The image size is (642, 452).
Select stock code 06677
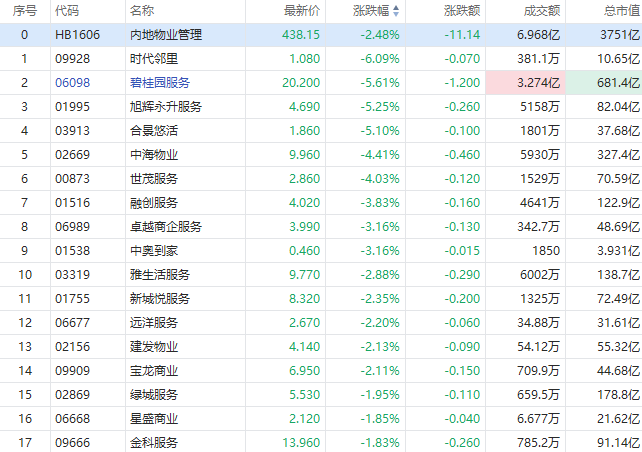72,323
